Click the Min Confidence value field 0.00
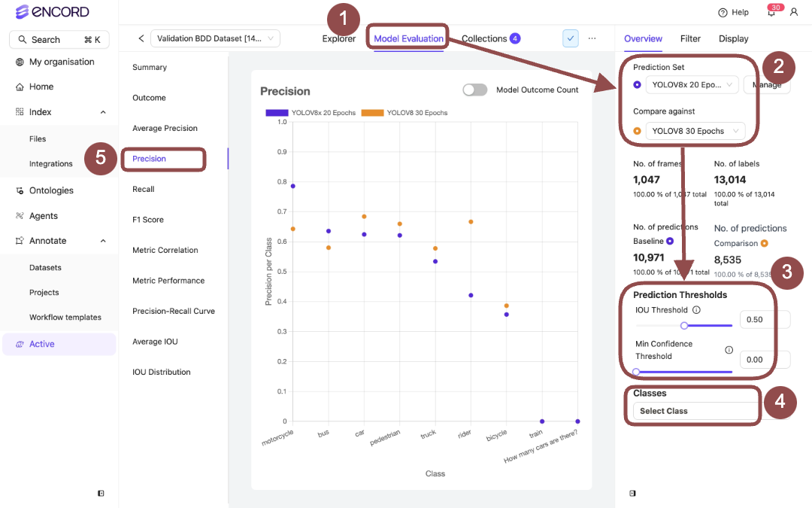812x508 pixels. click(765, 360)
